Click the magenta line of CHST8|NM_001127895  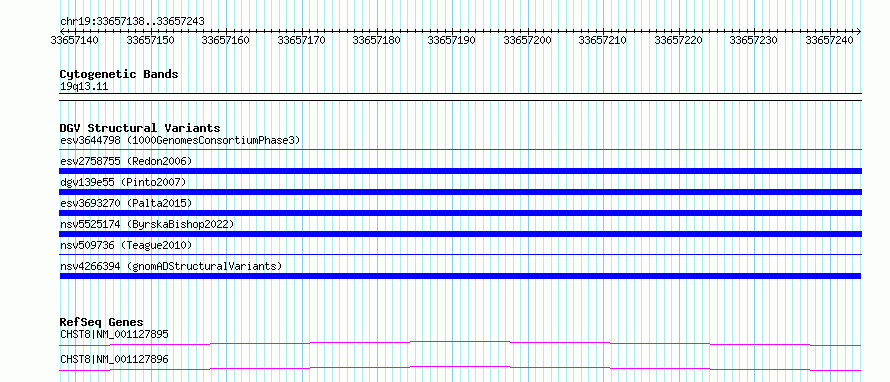point(460,343)
